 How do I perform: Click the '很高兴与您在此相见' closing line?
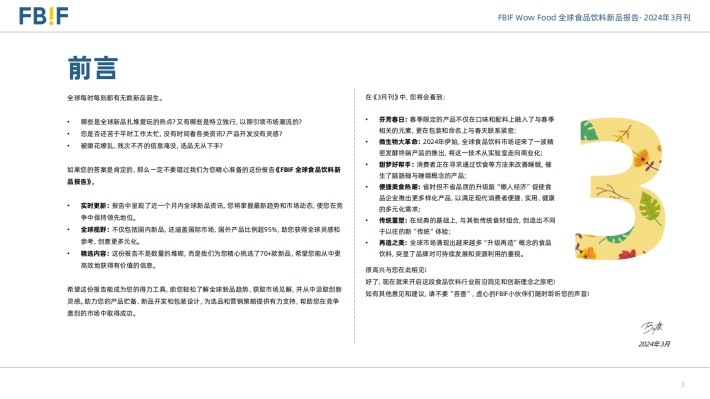[396, 270]
